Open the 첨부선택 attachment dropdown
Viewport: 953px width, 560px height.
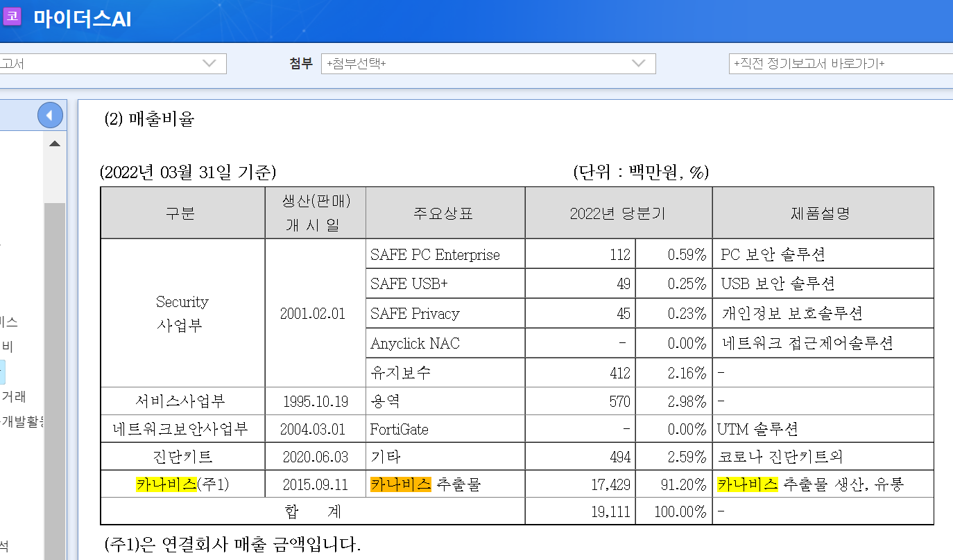click(x=488, y=64)
